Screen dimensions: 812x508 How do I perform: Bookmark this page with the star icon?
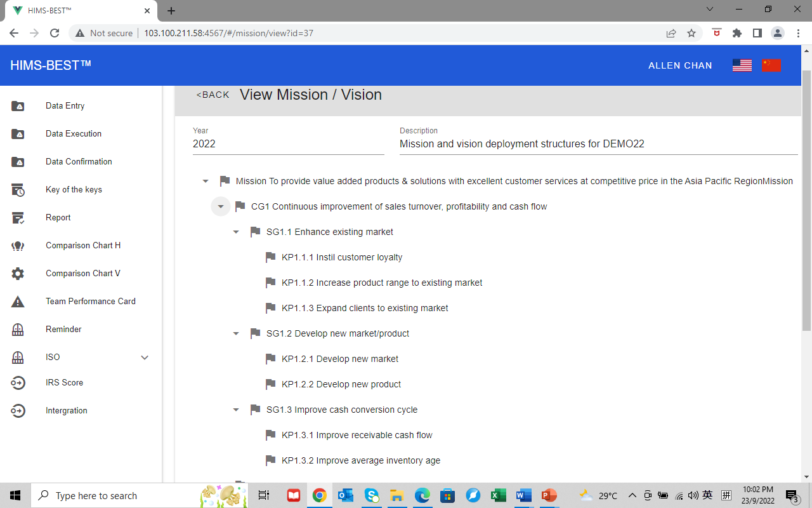691,33
